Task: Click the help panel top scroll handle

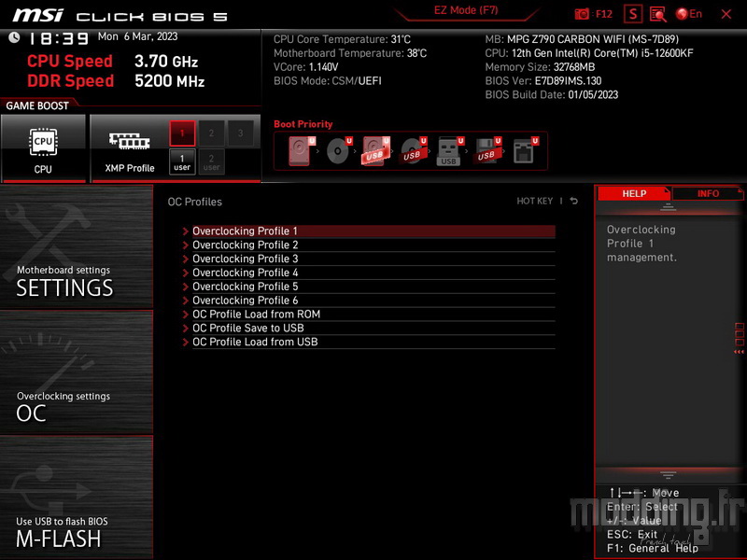Action: tap(668, 207)
